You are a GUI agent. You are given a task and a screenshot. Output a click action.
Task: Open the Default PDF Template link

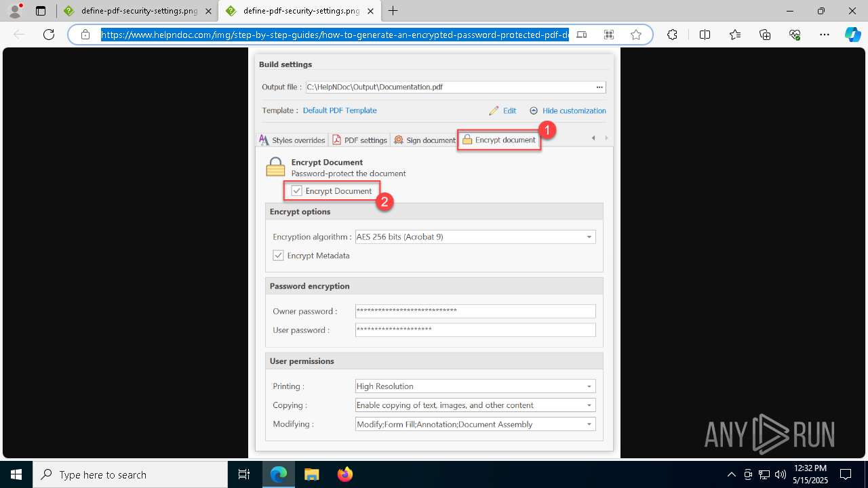[x=340, y=110]
